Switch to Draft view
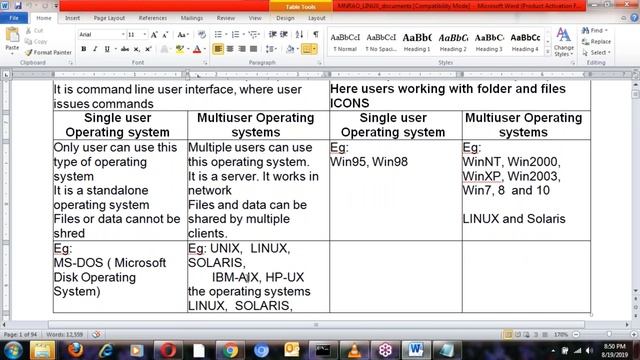The width and height of the screenshot is (640, 360). point(545,334)
